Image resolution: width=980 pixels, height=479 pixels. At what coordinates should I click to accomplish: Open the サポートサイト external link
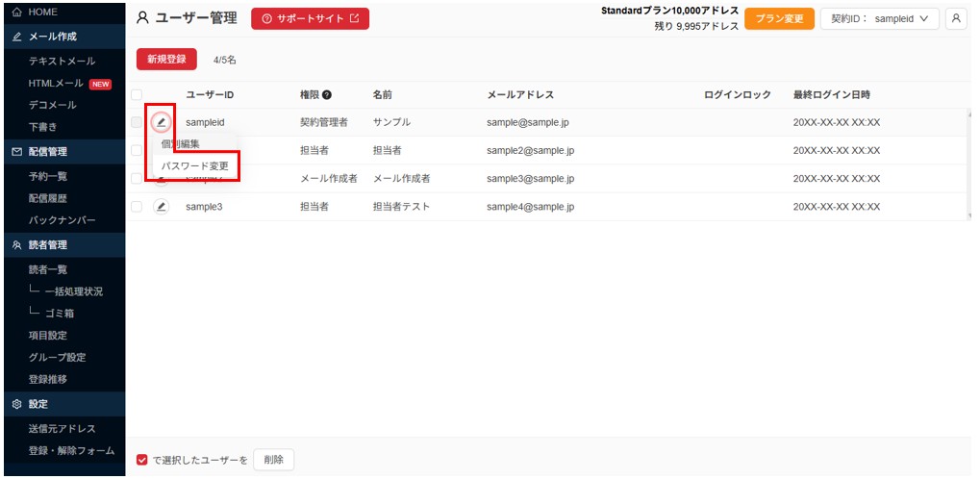coord(310,18)
